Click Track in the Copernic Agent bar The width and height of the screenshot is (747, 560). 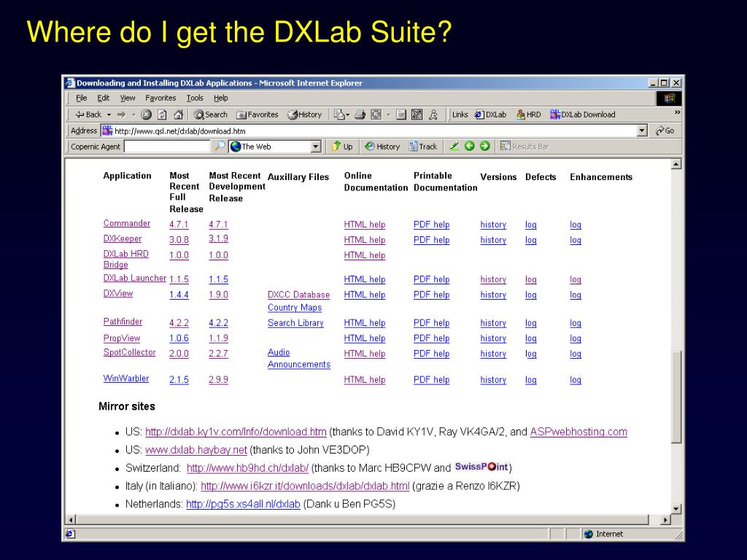click(x=423, y=146)
